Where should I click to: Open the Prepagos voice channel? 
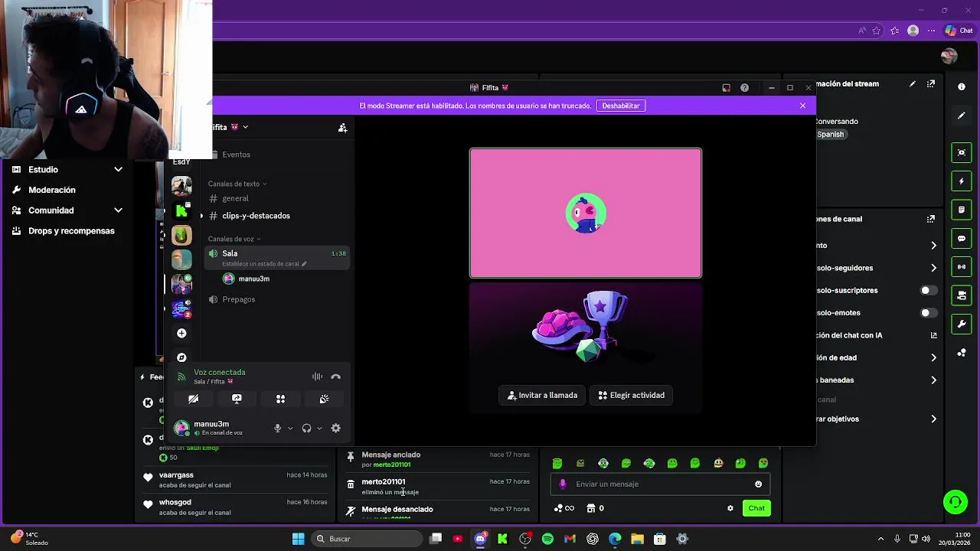click(x=238, y=299)
